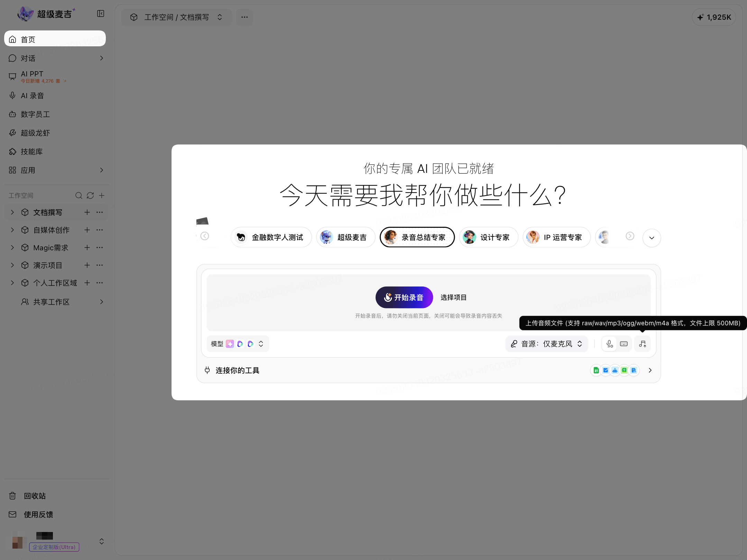
Task: Expand the 应用 submenu arrow
Action: tap(101, 170)
